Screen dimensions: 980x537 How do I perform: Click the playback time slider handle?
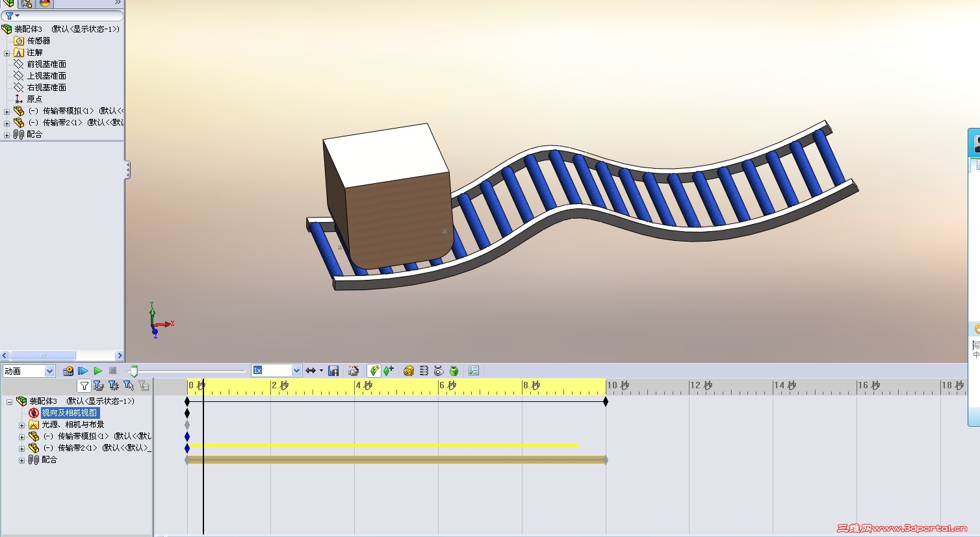click(x=134, y=371)
